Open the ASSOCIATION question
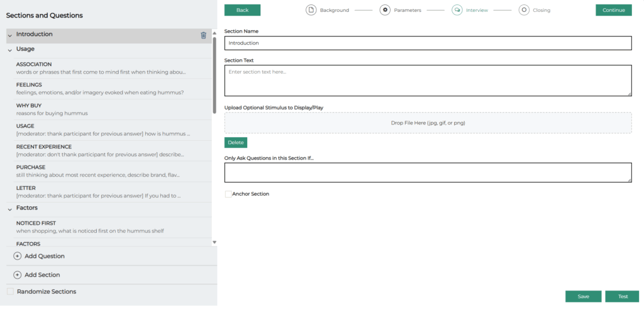Viewport: 644px width, 312px height. coord(113,68)
